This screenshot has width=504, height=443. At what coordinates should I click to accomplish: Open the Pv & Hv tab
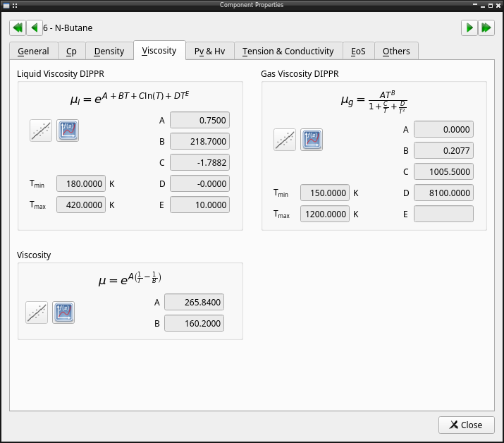pyautogui.click(x=210, y=51)
